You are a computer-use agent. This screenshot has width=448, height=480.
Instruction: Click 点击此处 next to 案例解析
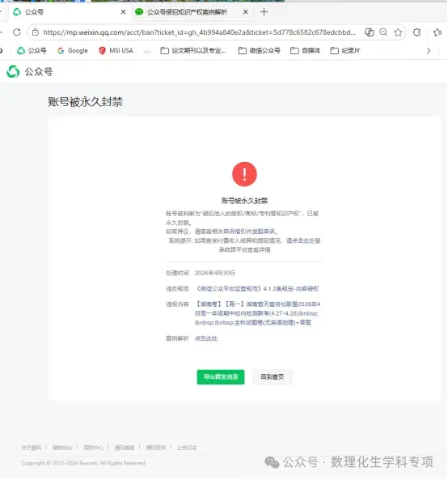(x=206, y=338)
